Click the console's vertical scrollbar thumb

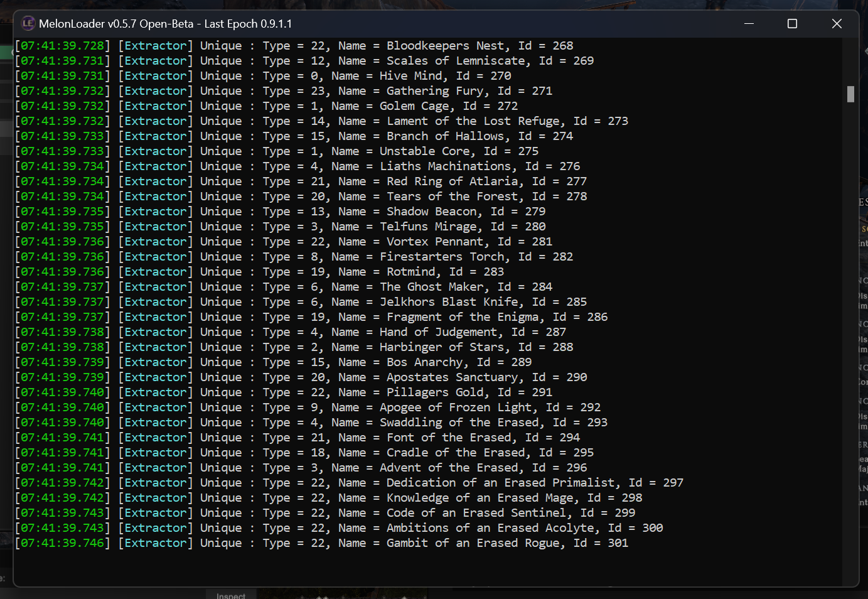[x=850, y=94]
